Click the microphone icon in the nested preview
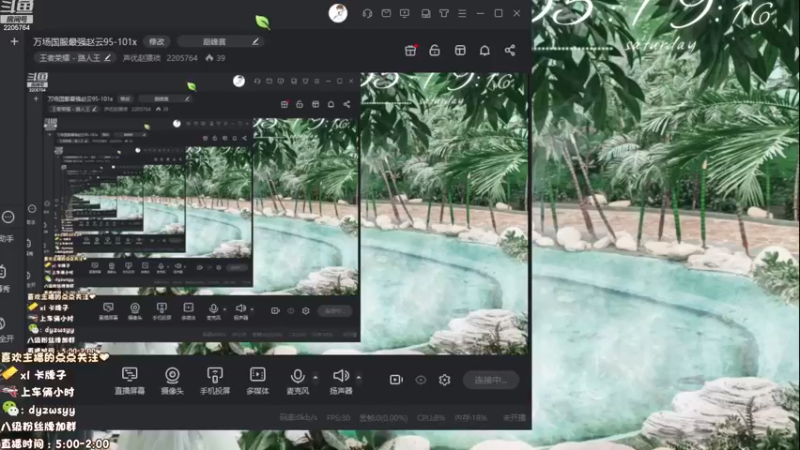800x450 pixels. click(x=214, y=311)
